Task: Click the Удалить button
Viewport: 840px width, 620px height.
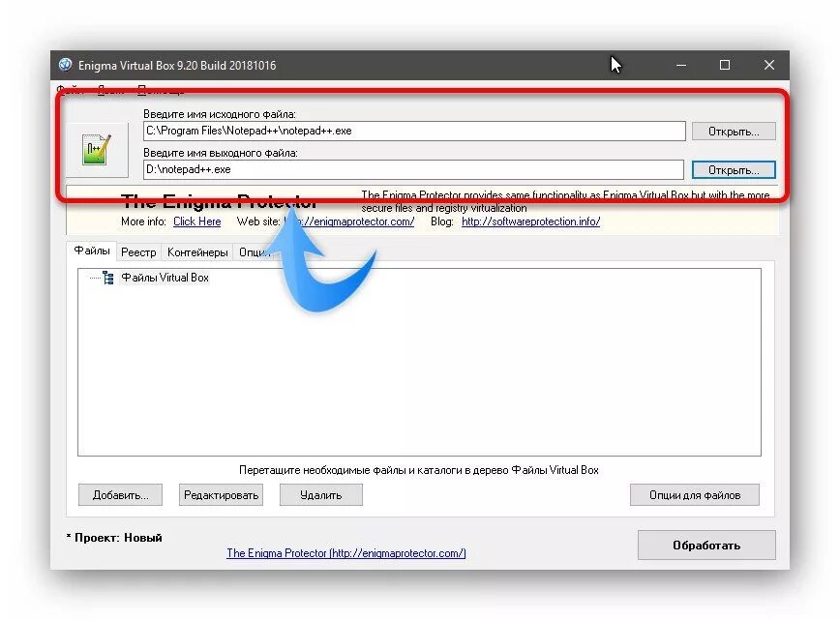Action: (x=321, y=495)
